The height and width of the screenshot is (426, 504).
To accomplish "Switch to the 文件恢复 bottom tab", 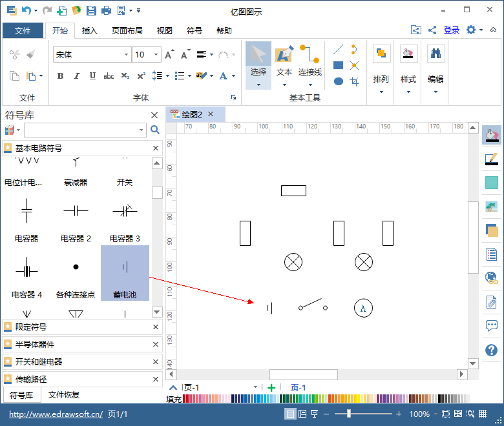I will [63, 395].
